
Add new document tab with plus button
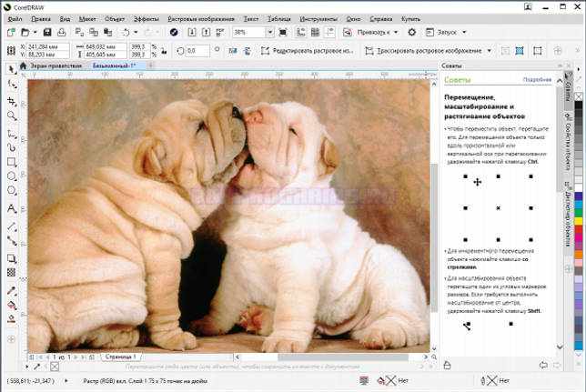pos(151,65)
